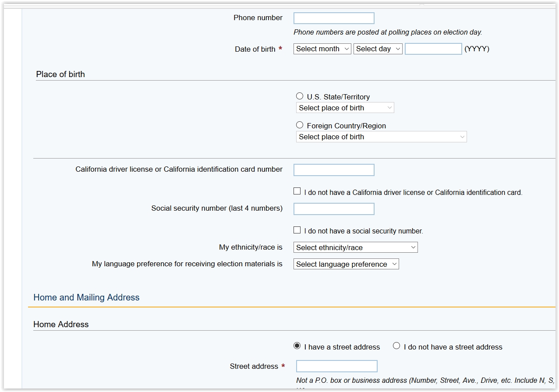
Task: Click the election materials language preference label
Action: click(x=187, y=264)
